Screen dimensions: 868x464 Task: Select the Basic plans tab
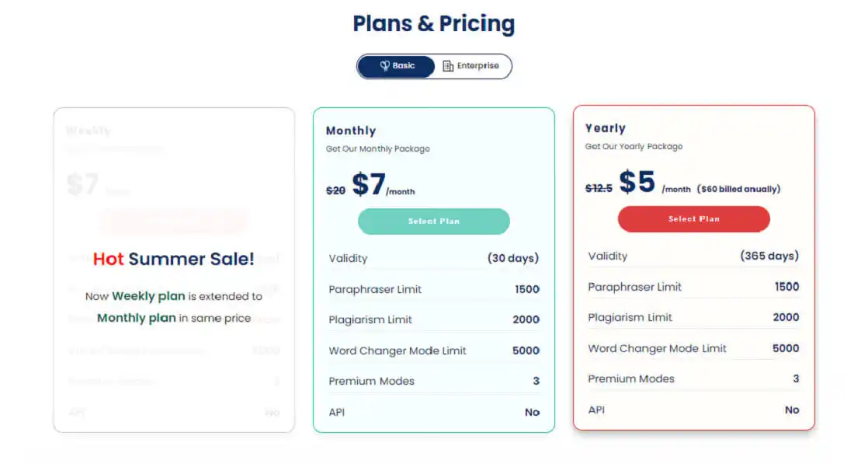coord(397,66)
